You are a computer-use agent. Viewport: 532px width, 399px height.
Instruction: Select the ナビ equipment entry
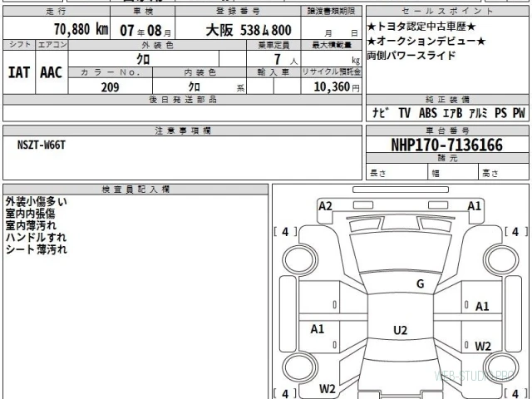click(380, 113)
